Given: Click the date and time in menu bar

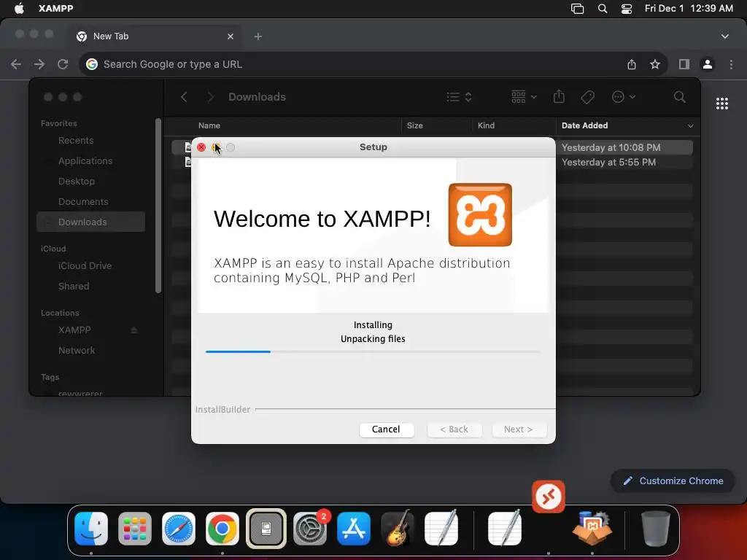Looking at the screenshot, I should pos(689,8).
